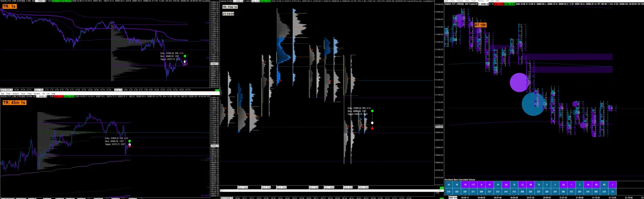
Task: Click the '10-5 9:30' session label on the Market Profile chart
Action: pos(266,187)
